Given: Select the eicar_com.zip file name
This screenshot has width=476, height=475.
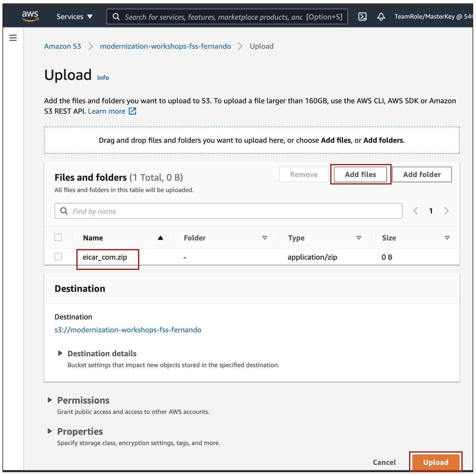Looking at the screenshot, I should (x=105, y=257).
